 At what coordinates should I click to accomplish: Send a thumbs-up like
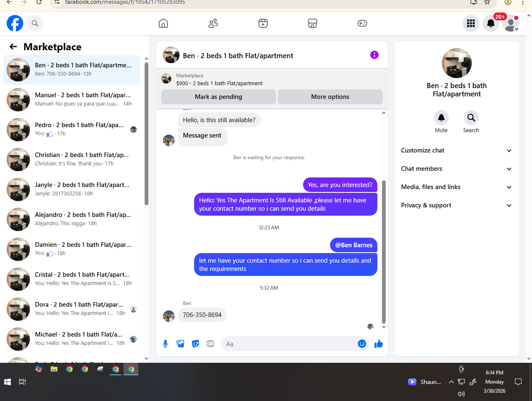pyautogui.click(x=379, y=344)
